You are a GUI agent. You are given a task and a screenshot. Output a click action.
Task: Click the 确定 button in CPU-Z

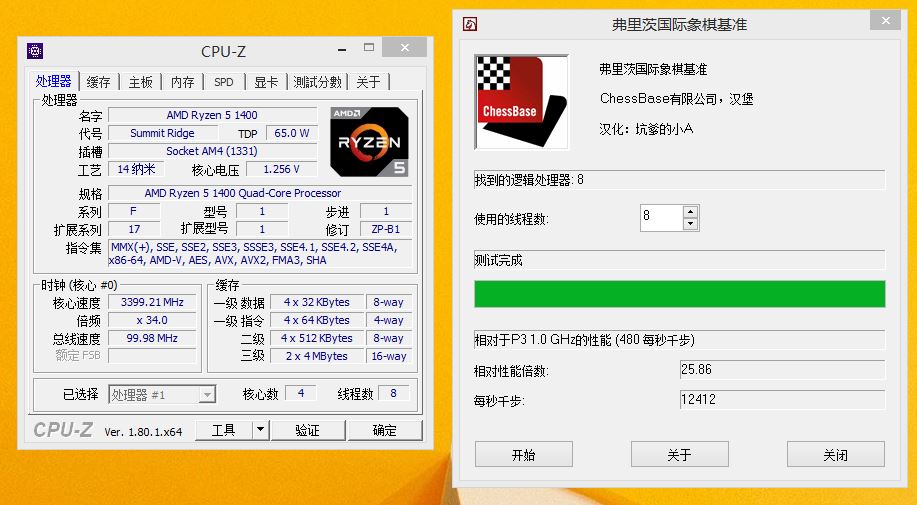385,431
